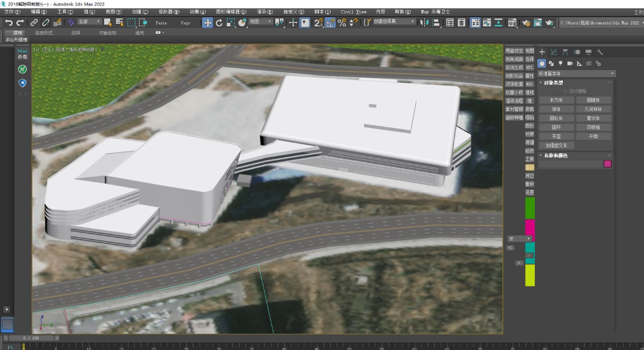Switch to Lights category icon
The width and height of the screenshot is (644, 350).
coord(560,63)
